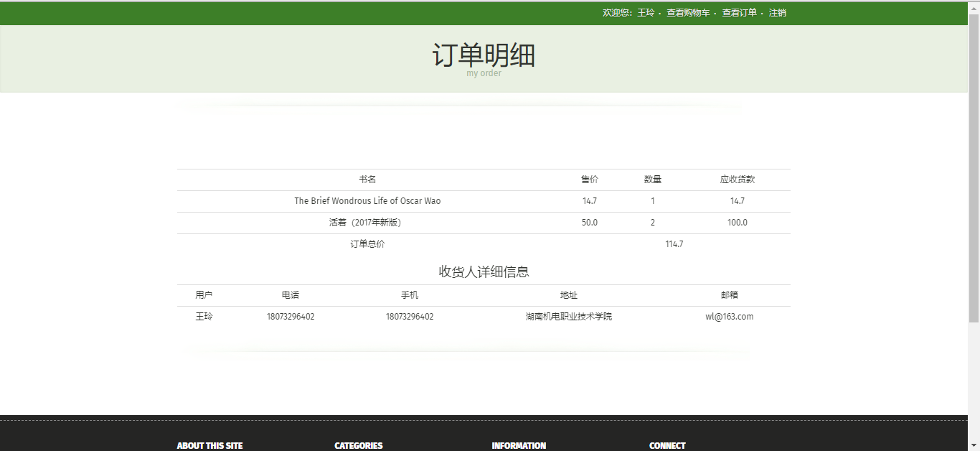Screen dimensions: 980x451
Task: Select the address 湖南机电职业技术学院
Action: [x=569, y=317]
